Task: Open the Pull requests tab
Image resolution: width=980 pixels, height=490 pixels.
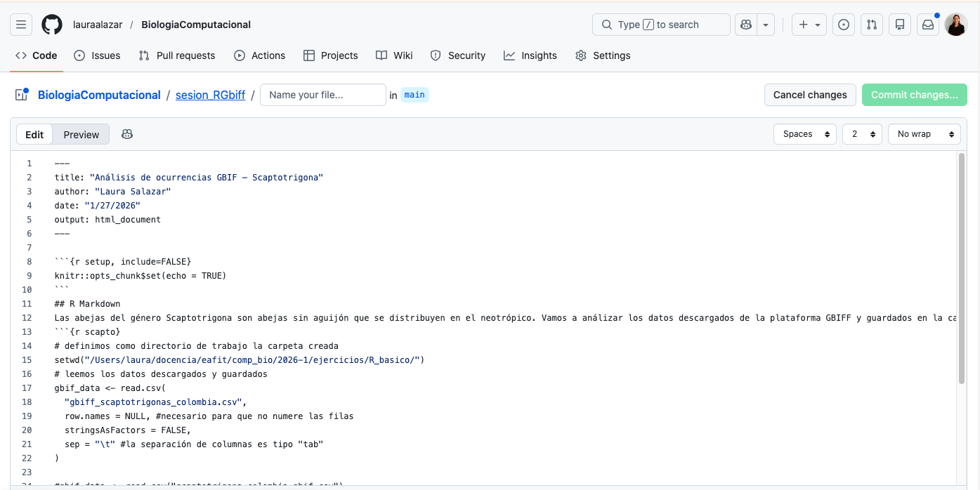Action: click(177, 55)
